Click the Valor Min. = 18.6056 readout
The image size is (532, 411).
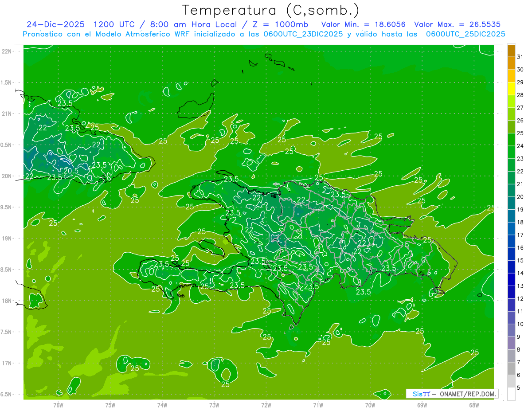pos(363,24)
